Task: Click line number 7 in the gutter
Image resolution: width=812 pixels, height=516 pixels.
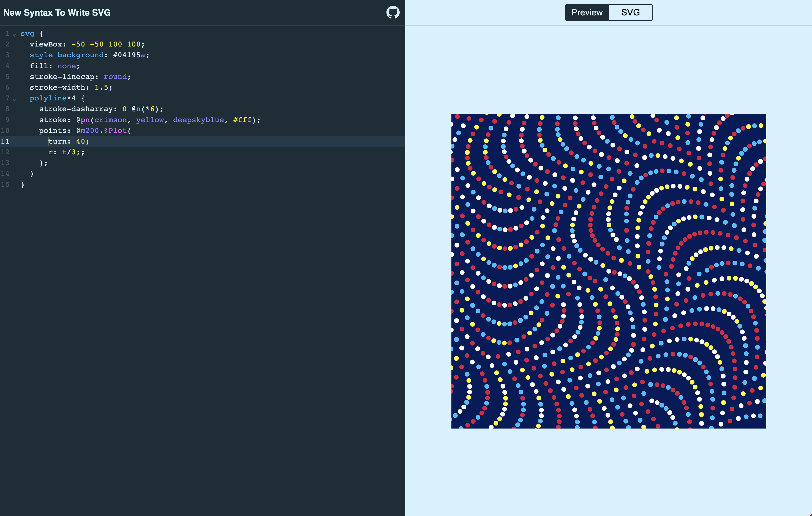Action: pyautogui.click(x=7, y=98)
